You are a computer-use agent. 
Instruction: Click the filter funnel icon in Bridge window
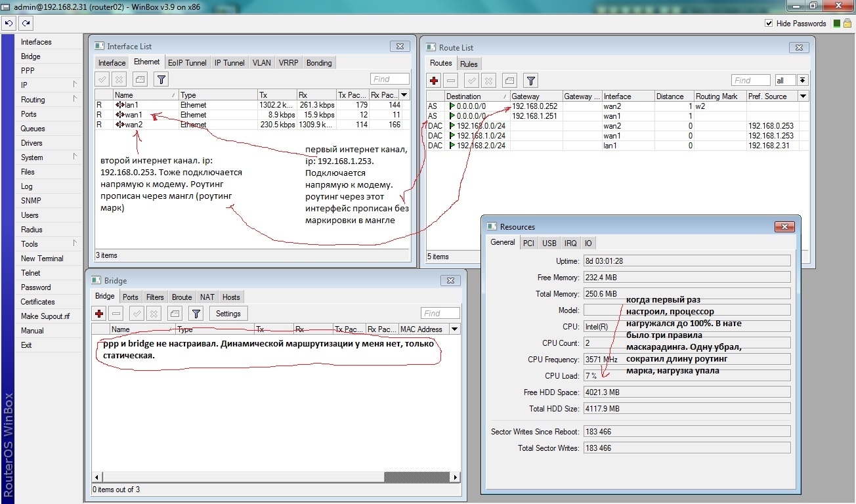(196, 314)
